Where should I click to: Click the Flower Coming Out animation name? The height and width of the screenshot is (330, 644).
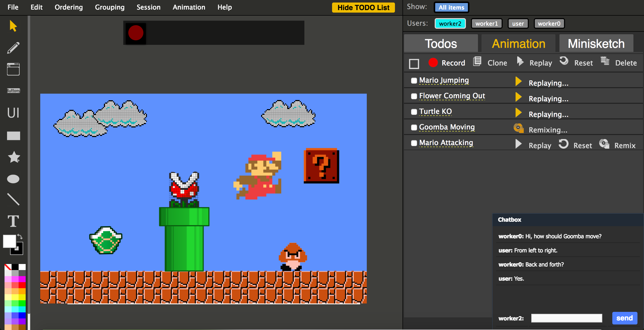(452, 96)
